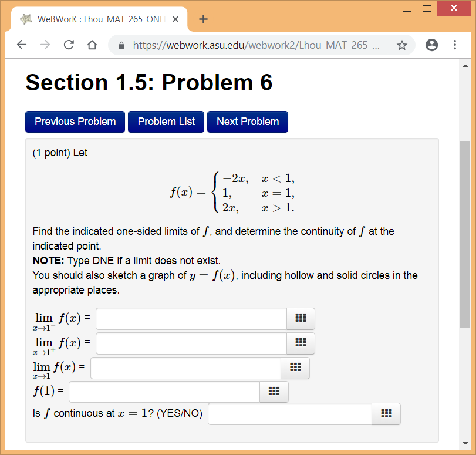Image resolution: width=476 pixels, height=455 pixels.
Task: Click the 'NOTE:' bold text
Action: [48, 261]
